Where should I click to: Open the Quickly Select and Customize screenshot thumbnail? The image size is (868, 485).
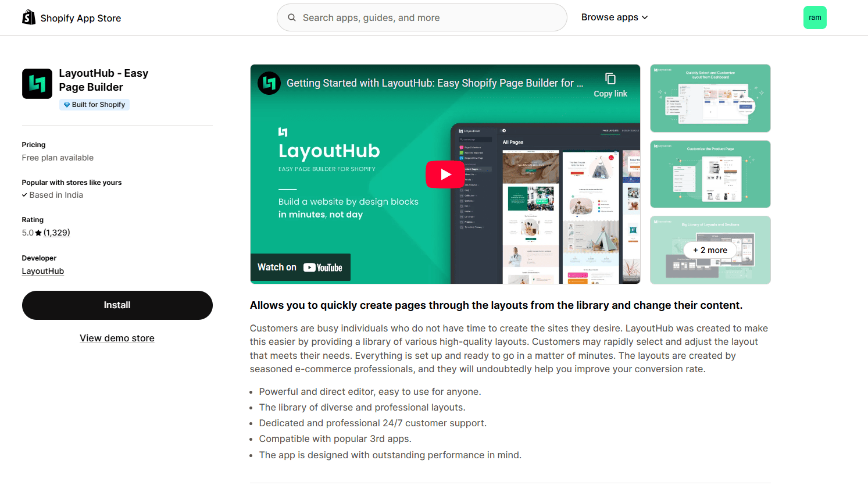pos(710,98)
